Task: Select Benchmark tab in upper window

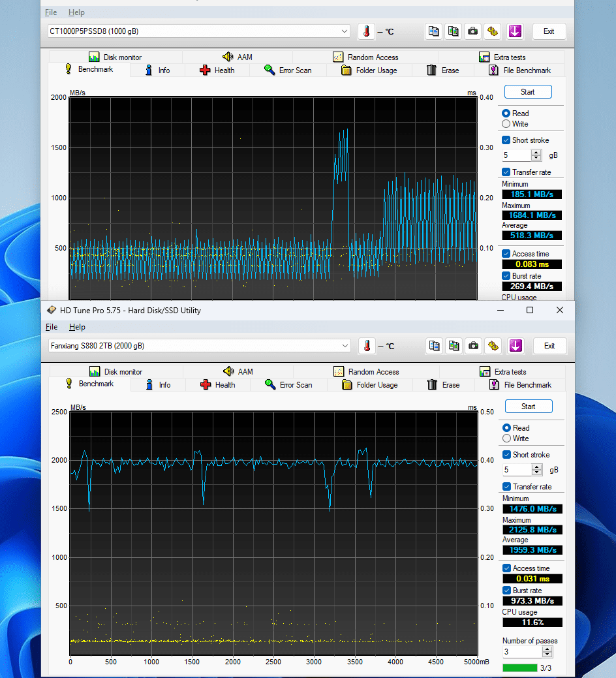Action: click(89, 69)
